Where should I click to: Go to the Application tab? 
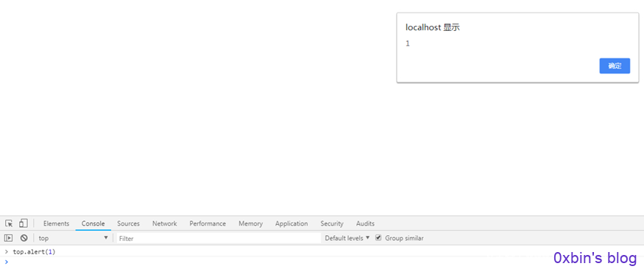291,223
